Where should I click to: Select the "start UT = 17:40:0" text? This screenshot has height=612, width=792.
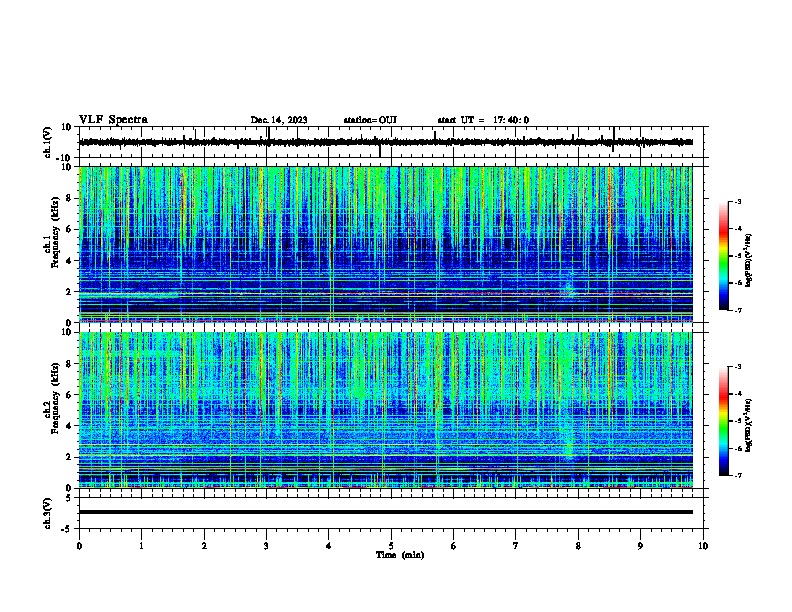pyautogui.click(x=483, y=120)
